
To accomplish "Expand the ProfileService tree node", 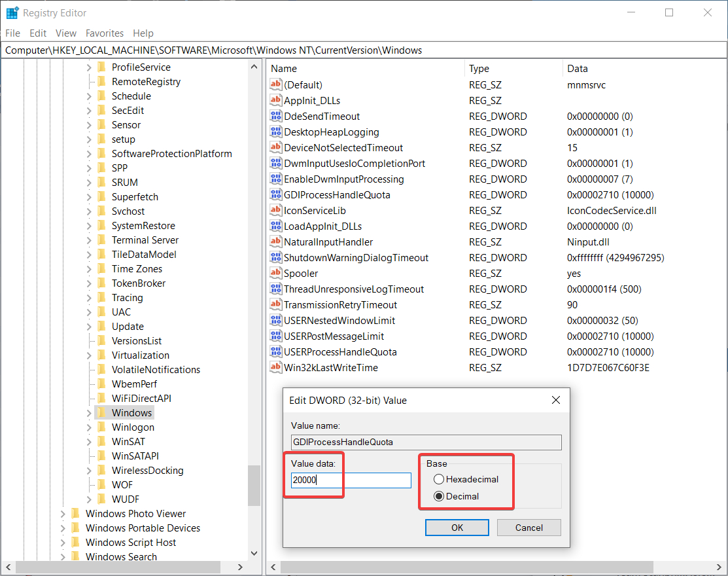I will point(89,67).
